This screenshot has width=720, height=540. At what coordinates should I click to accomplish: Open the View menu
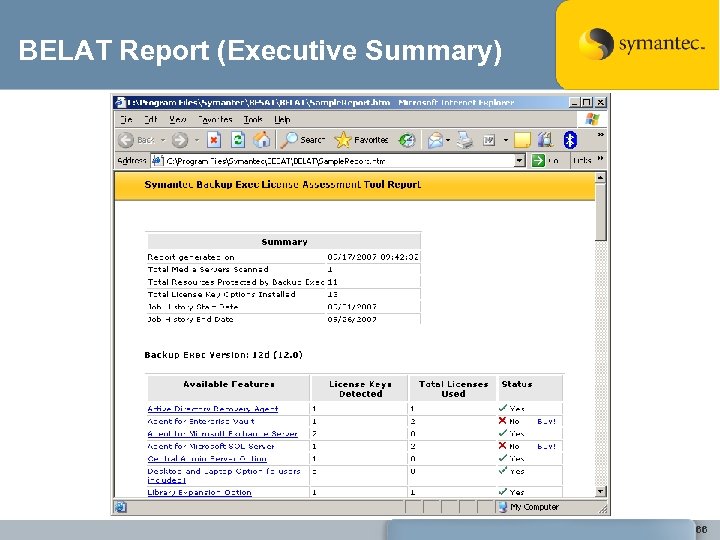click(x=178, y=120)
